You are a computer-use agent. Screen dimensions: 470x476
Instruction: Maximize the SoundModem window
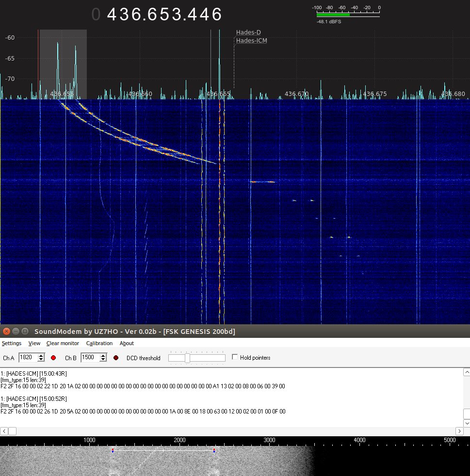click(25, 331)
